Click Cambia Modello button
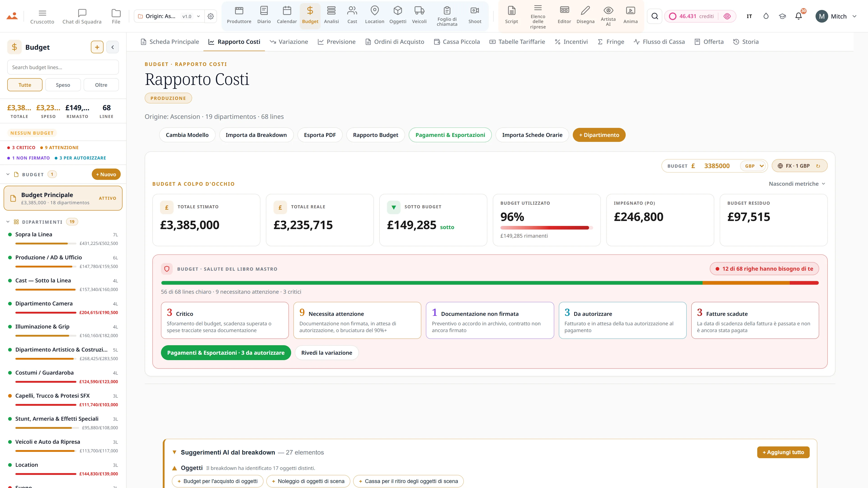Screen dimensions: 868x488 pos(187,135)
